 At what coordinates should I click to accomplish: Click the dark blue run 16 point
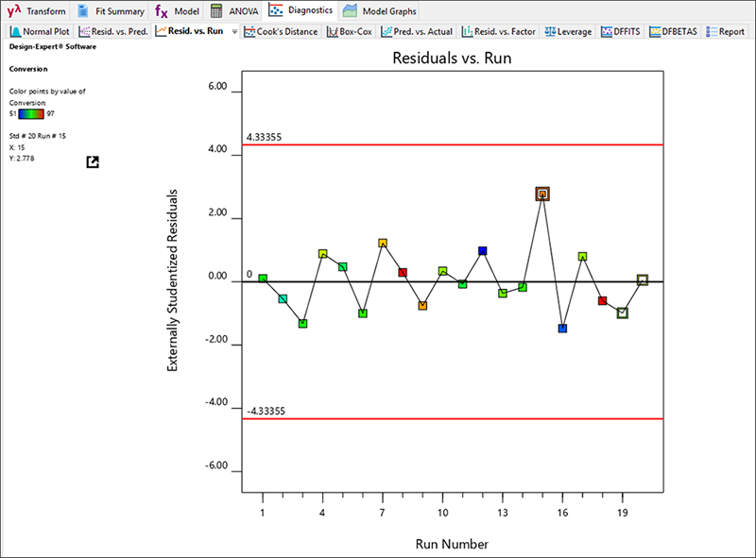point(562,329)
